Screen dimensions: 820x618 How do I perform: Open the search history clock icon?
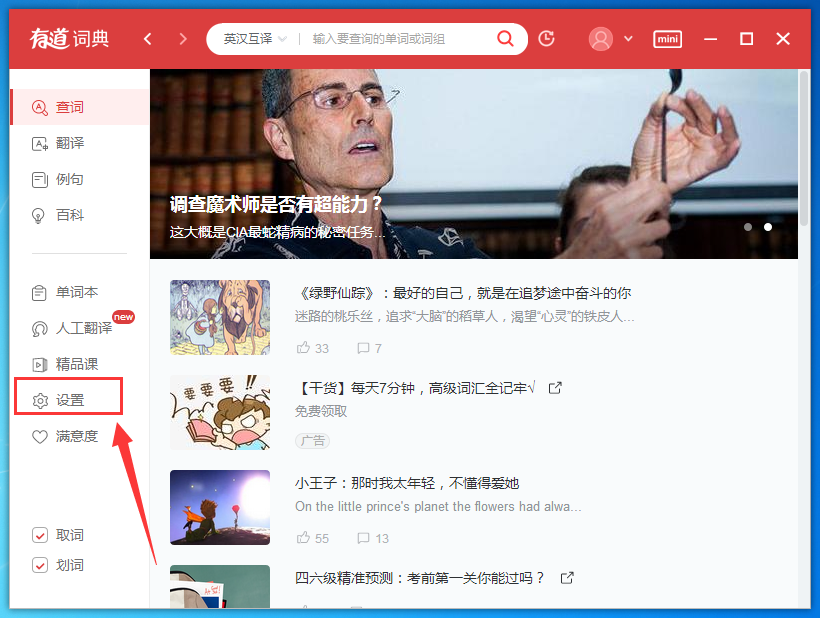click(x=545, y=38)
